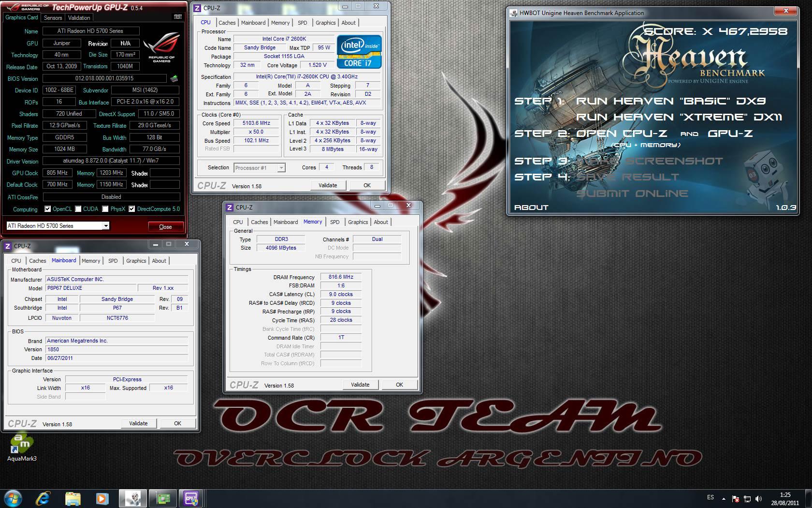Switch to Graphics tab in Mainboard CPU-Z window

pos(136,261)
